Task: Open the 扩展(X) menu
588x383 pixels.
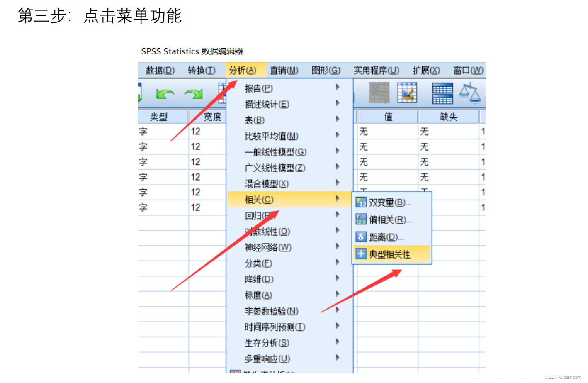Action: (x=426, y=71)
